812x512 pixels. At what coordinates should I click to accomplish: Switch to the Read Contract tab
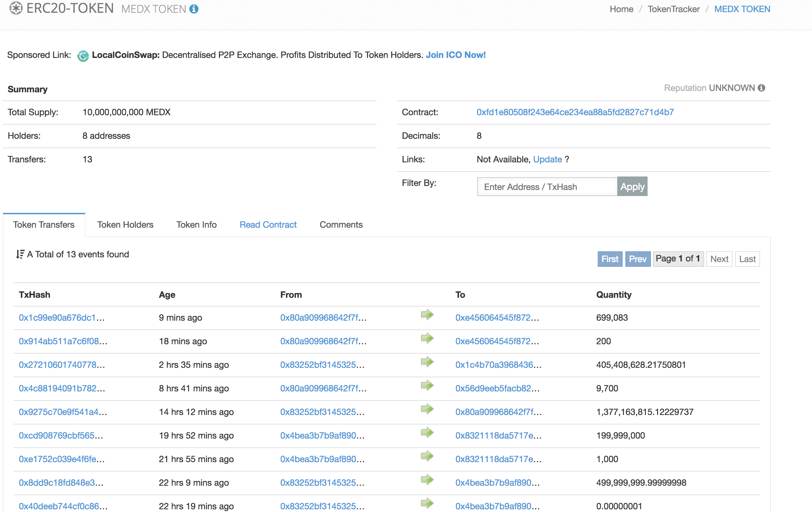tap(268, 225)
